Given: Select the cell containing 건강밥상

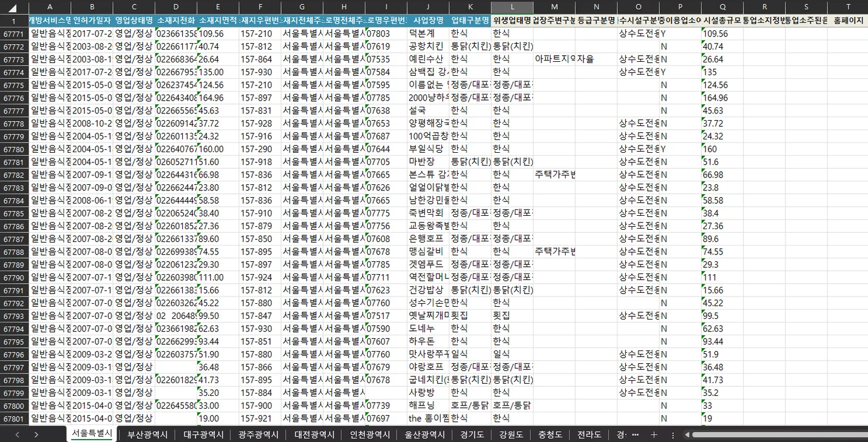Looking at the screenshot, I should pos(429,290).
